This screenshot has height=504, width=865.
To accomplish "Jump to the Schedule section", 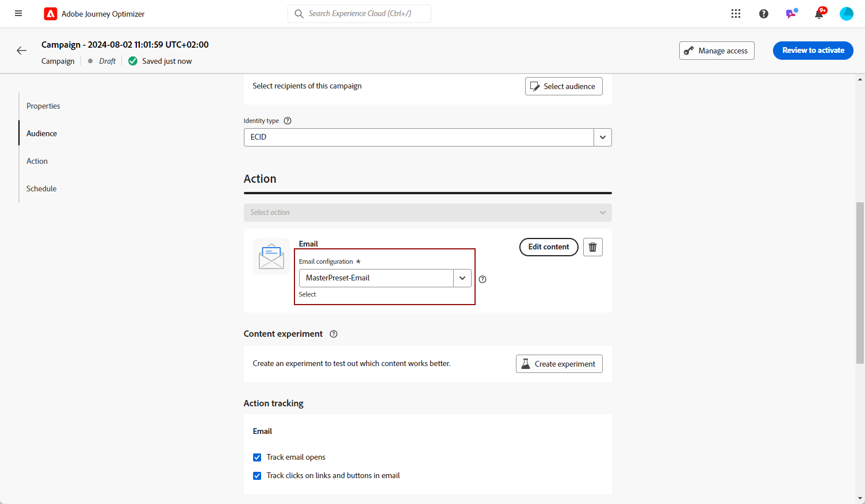I will (41, 188).
